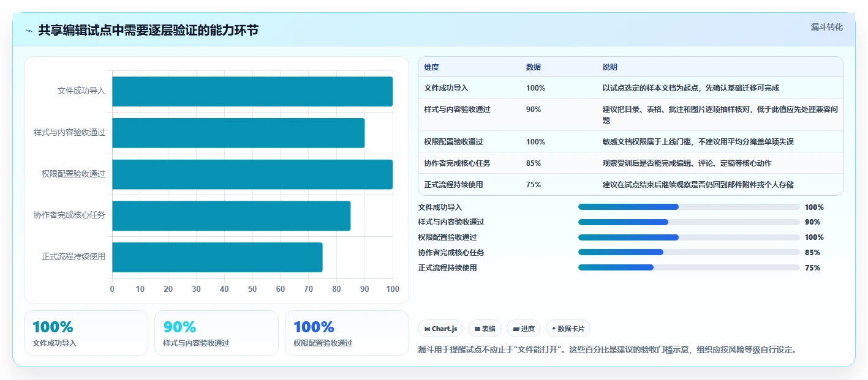This screenshot has width=868, height=380.
Task: Click the x-axis tick labeled 0
Action: tap(112, 289)
